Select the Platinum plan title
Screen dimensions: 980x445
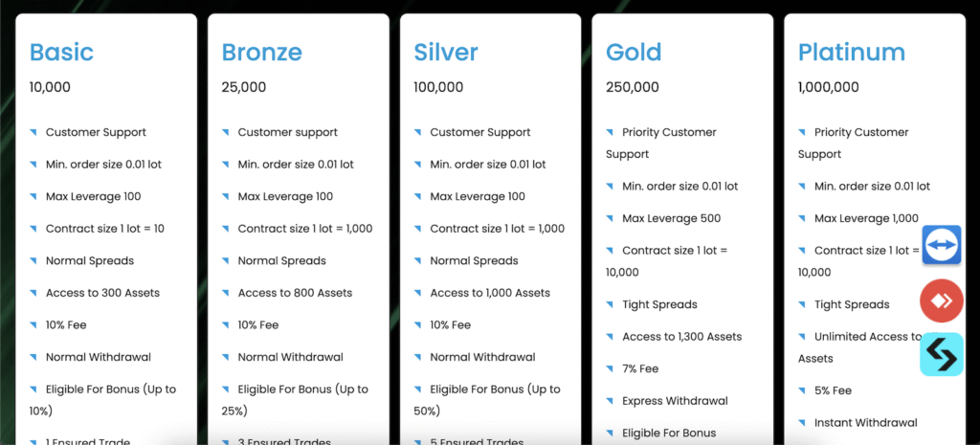click(851, 52)
